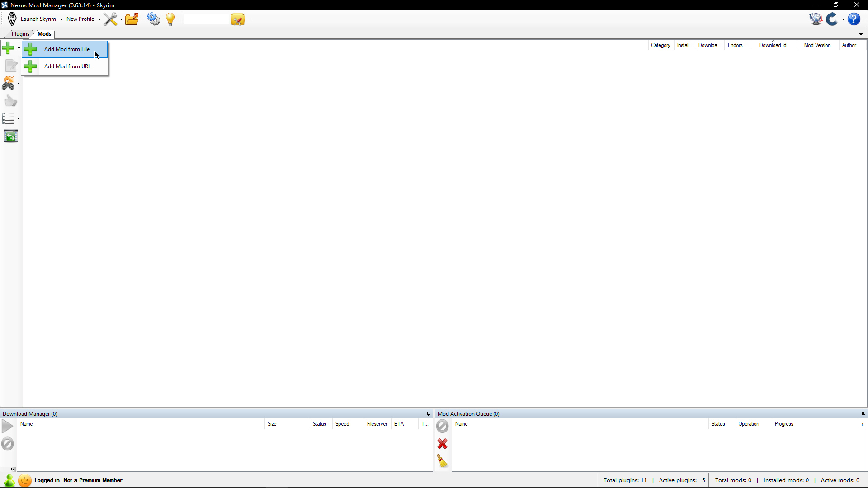The image size is (868, 488).
Task: Click the broom clean-up queue icon
Action: (442, 461)
